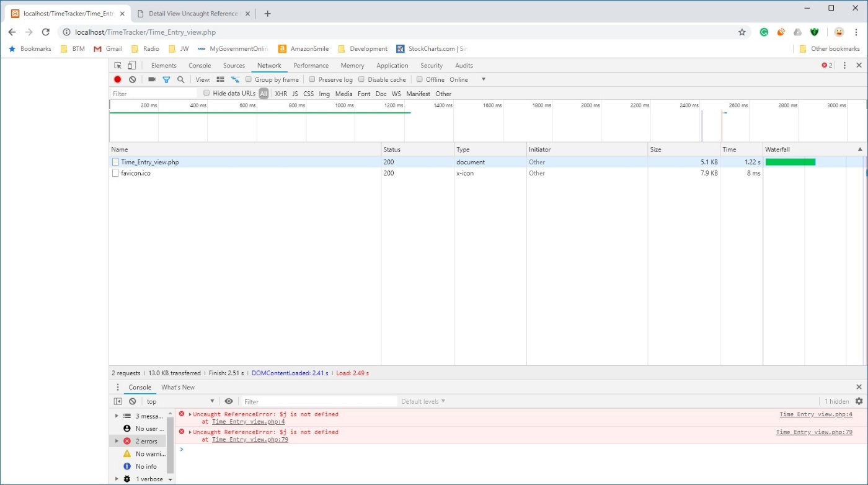
Task: Hide the console sidebar panel icon
Action: (x=118, y=401)
